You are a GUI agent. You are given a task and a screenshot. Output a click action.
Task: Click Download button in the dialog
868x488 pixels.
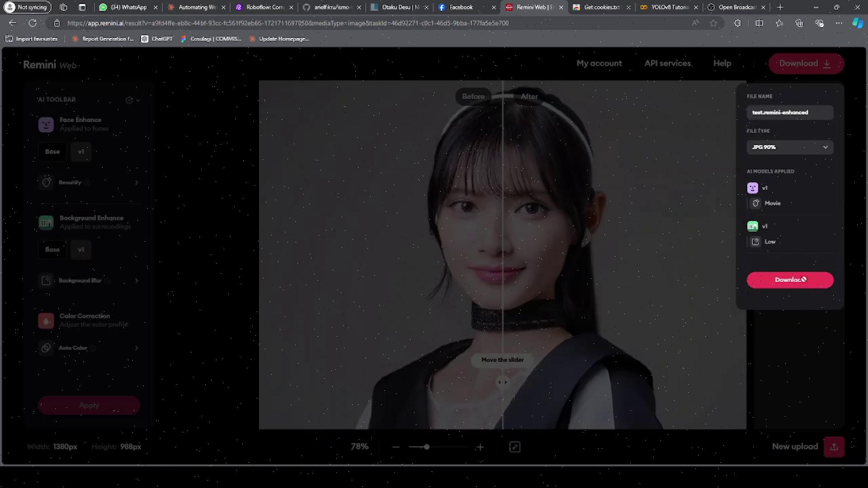click(x=790, y=280)
